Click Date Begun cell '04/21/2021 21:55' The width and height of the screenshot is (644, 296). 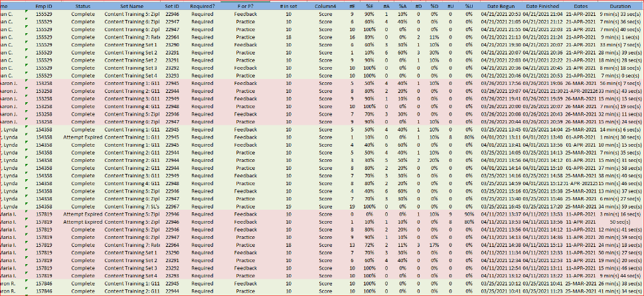tap(500, 30)
